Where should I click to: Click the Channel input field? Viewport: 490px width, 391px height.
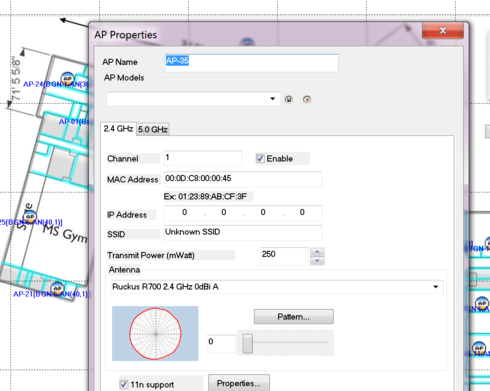point(203,158)
